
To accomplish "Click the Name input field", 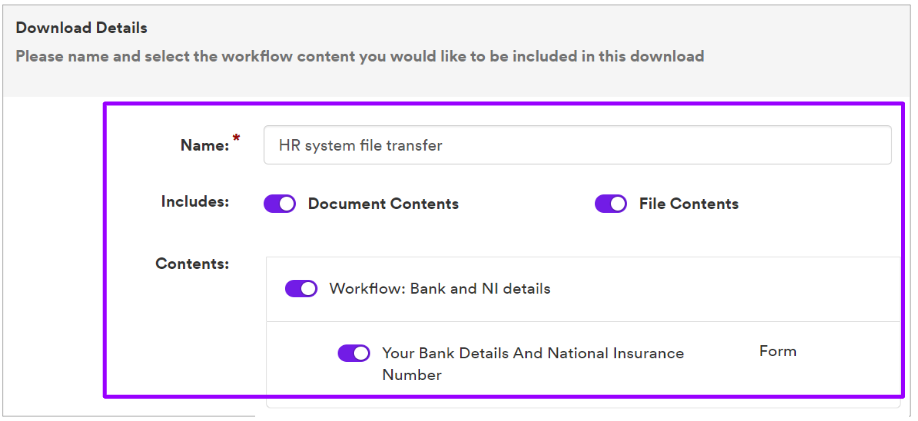I will tap(577, 145).
